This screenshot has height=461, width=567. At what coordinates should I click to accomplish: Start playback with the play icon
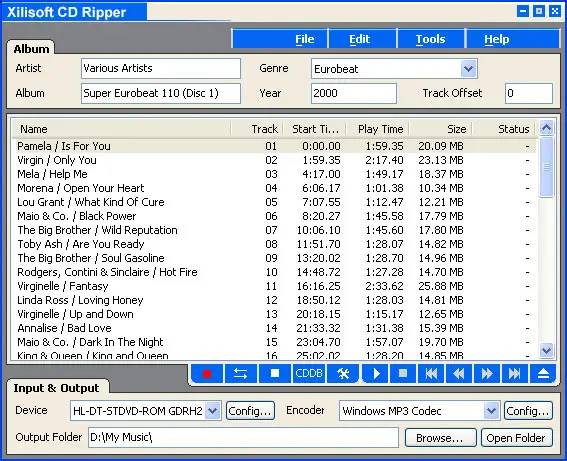tap(376, 374)
